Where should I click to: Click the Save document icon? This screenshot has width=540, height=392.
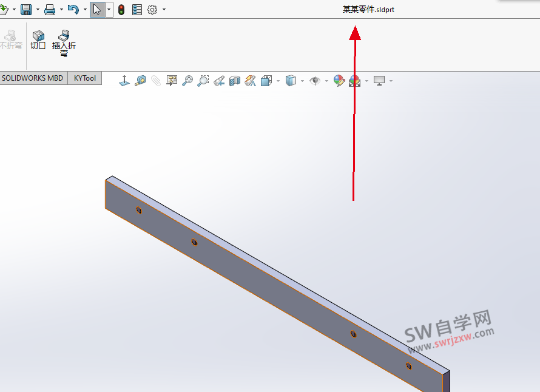point(25,9)
